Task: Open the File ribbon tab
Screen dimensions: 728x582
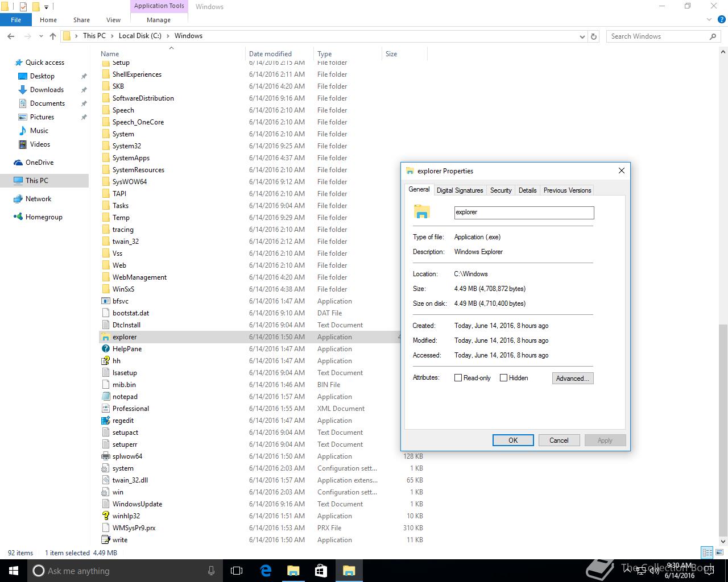Action: 16,20
